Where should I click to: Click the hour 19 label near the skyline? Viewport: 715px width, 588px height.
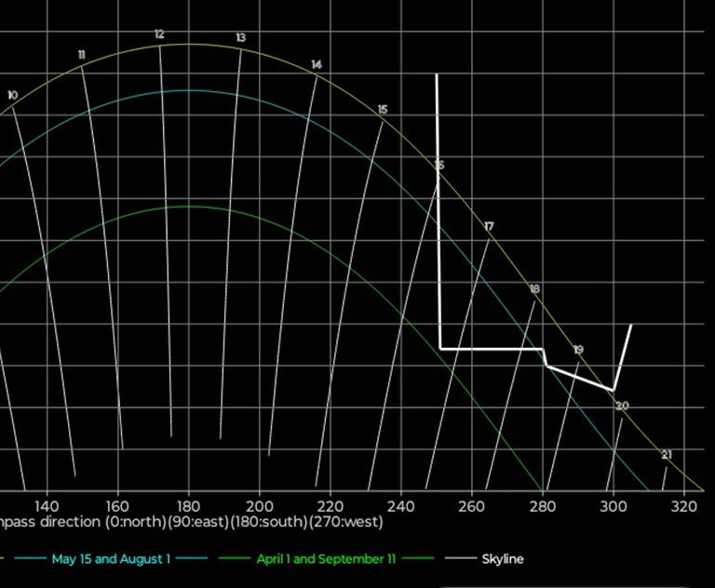click(578, 350)
